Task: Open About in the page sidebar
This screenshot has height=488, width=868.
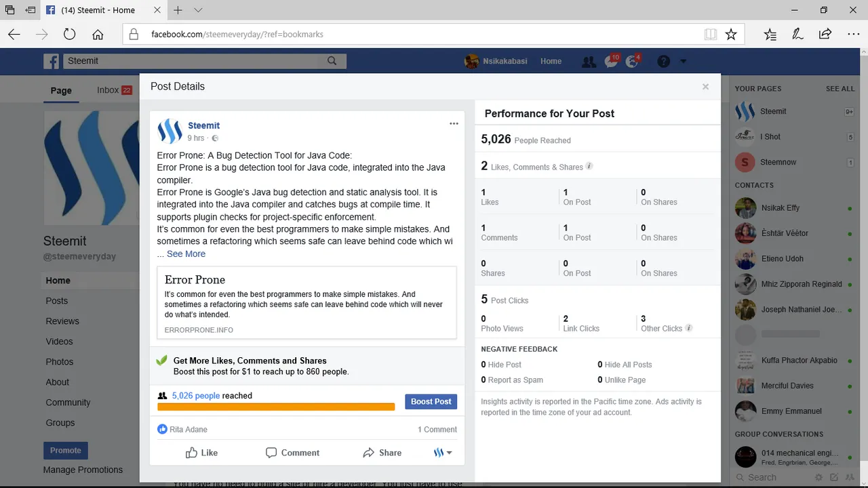Action: (x=58, y=382)
